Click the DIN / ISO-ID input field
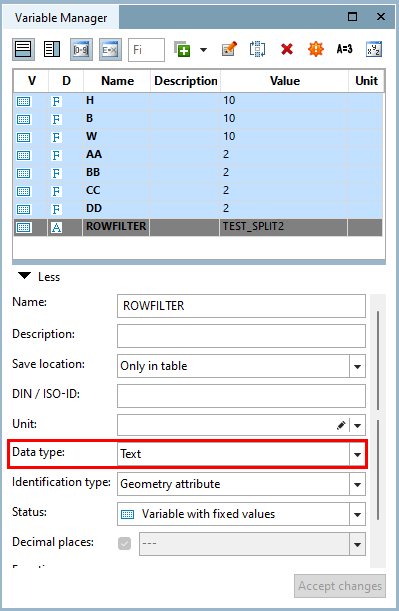399x611 pixels. [241, 396]
